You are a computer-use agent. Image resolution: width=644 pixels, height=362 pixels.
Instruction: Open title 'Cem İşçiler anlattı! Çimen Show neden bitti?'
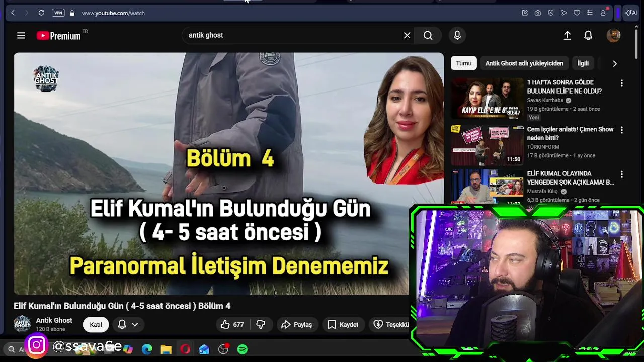point(570,133)
